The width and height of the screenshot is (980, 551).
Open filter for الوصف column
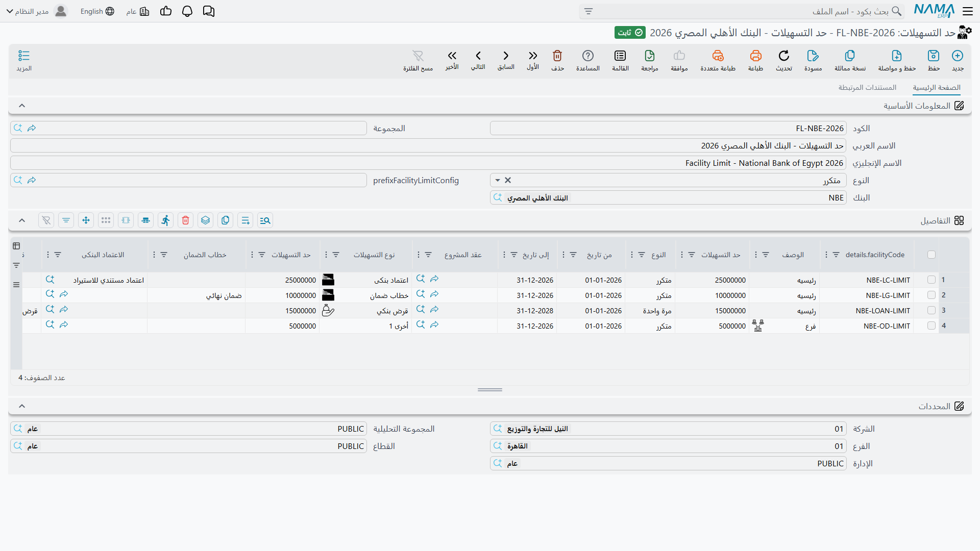[766, 255]
